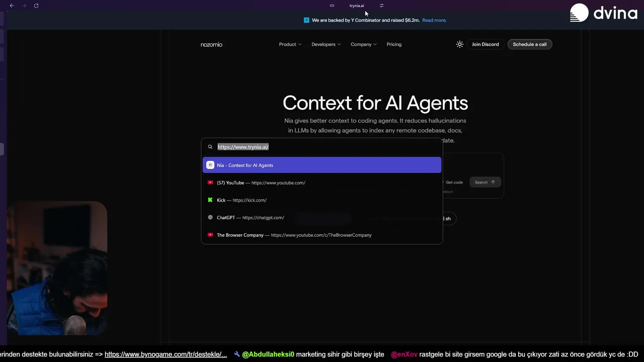Open the Read more link in the banner
The width and height of the screenshot is (644, 362).
(x=434, y=20)
